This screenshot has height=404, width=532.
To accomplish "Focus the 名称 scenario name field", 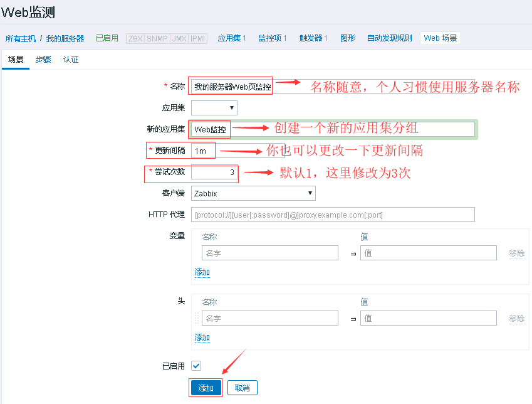I will click(x=333, y=87).
